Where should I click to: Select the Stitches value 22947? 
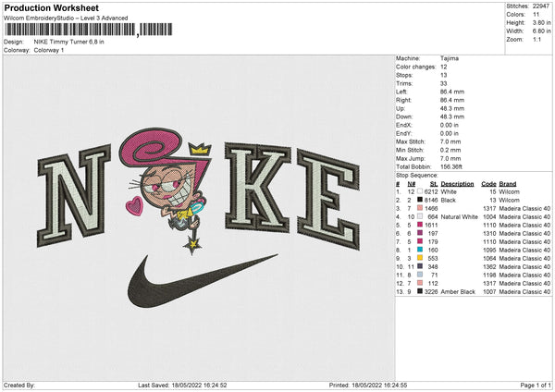tap(541, 6)
